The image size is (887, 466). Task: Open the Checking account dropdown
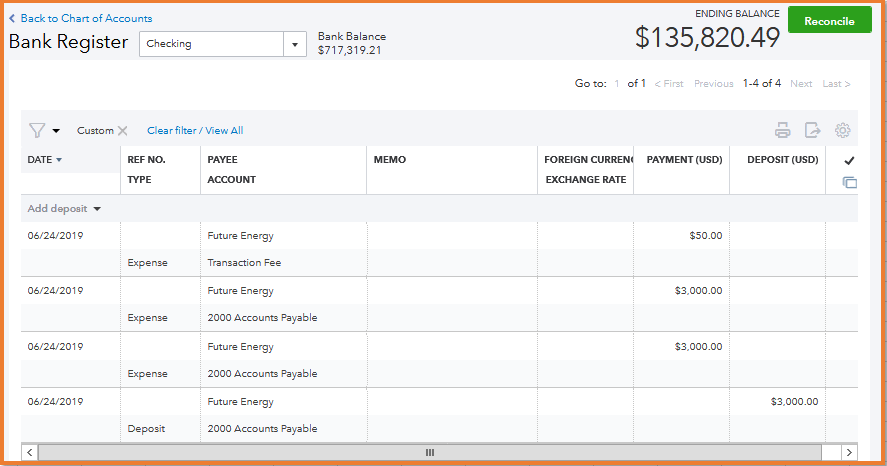294,44
